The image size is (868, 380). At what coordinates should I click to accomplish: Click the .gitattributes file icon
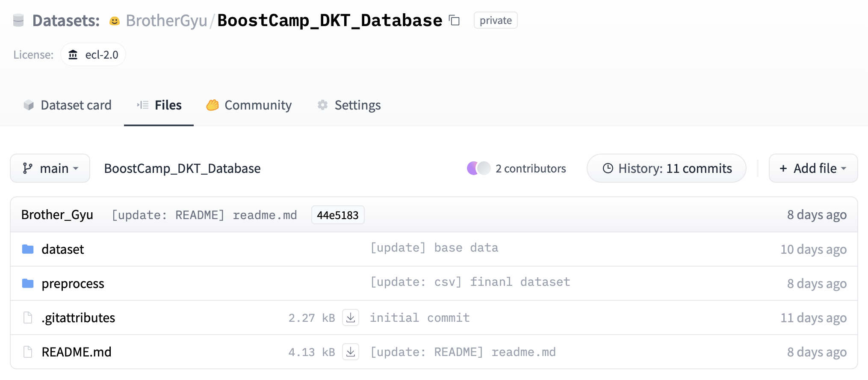pos(28,318)
